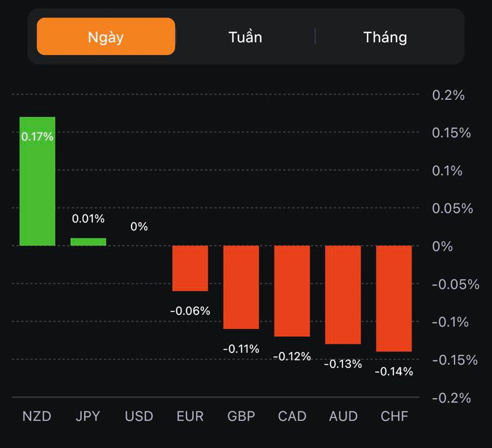The image size is (492, 448).
Task: Click the USD 0% value label
Action: click(x=139, y=227)
